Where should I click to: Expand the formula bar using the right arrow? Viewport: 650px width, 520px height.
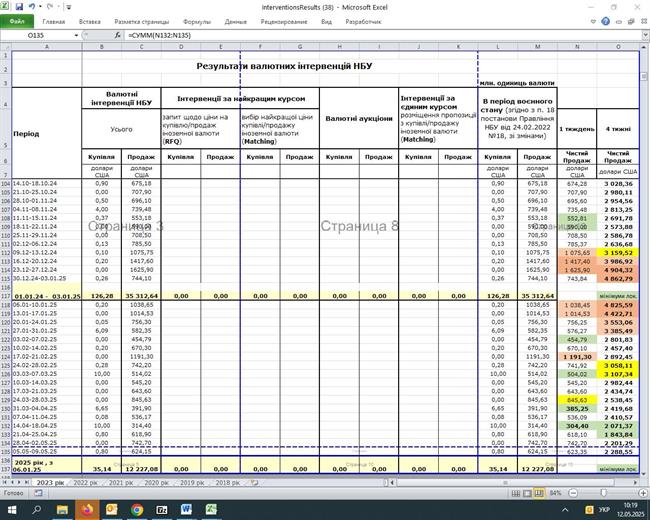pyautogui.click(x=645, y=36)
